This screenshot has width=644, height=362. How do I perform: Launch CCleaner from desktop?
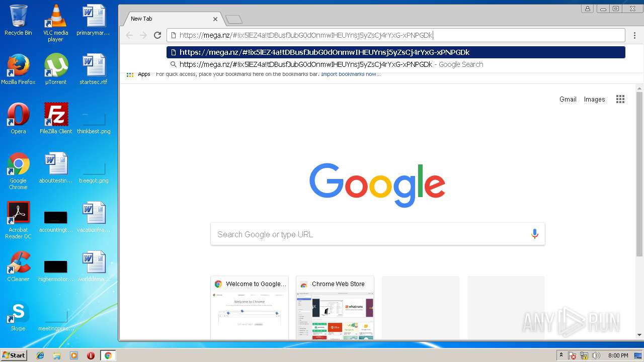point(18,266)
